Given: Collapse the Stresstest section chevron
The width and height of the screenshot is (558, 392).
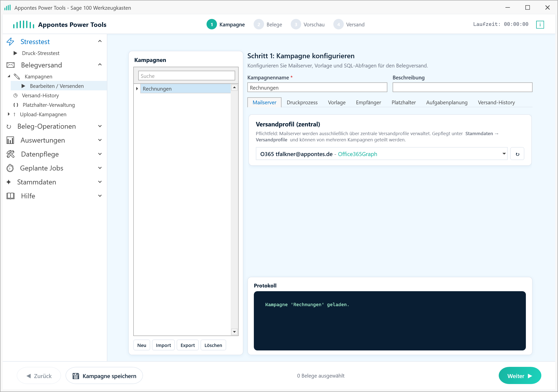Looking at the screenshot, I should pos(100,41).
